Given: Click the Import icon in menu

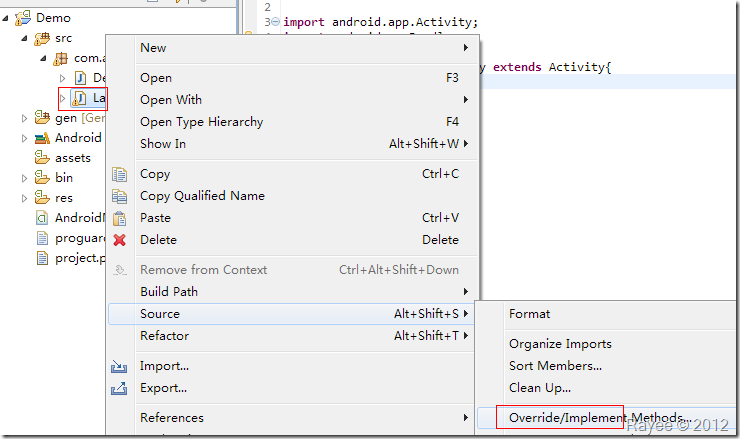Looking at the screenshot, I should (120, 366).
